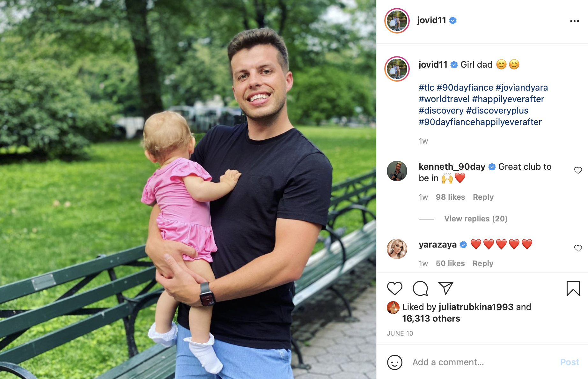Reply to the yarazaya comment

pyautogui.click(x=483, y=264)
